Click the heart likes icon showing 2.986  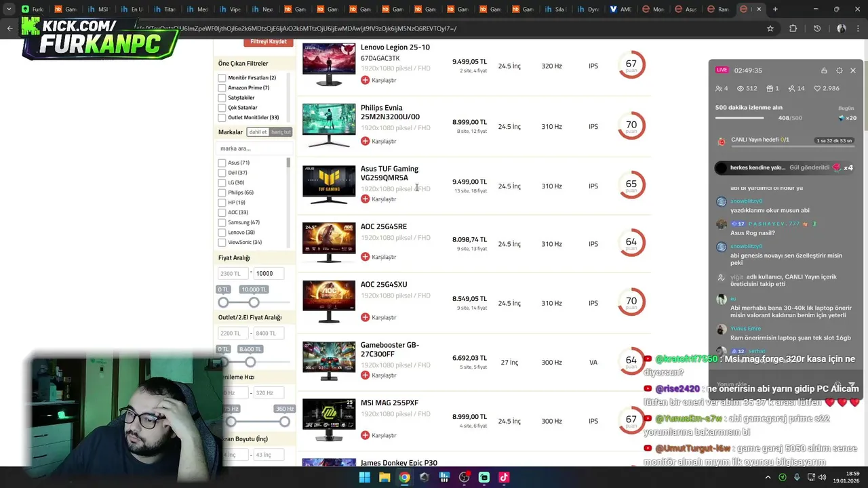[818, 88]
